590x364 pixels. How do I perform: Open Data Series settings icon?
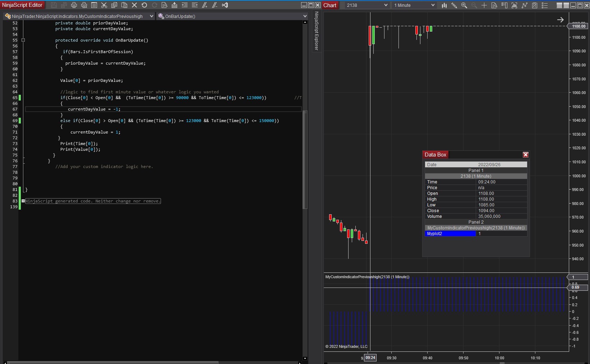click(x=515, y=5)
